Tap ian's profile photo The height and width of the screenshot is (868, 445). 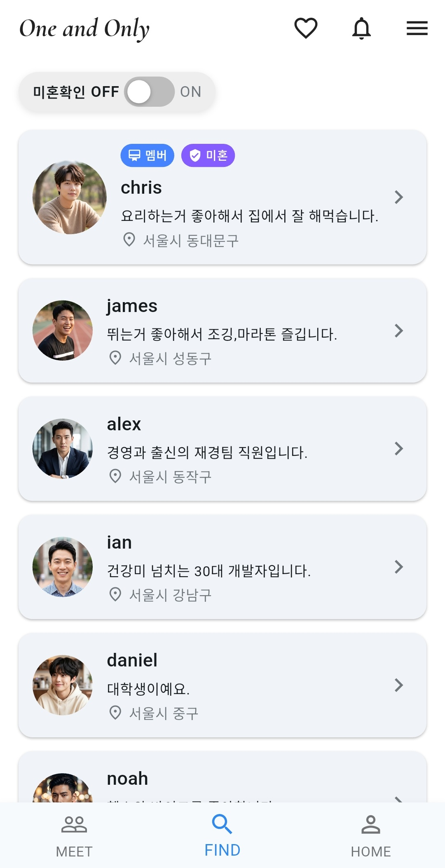coord(63,567)
